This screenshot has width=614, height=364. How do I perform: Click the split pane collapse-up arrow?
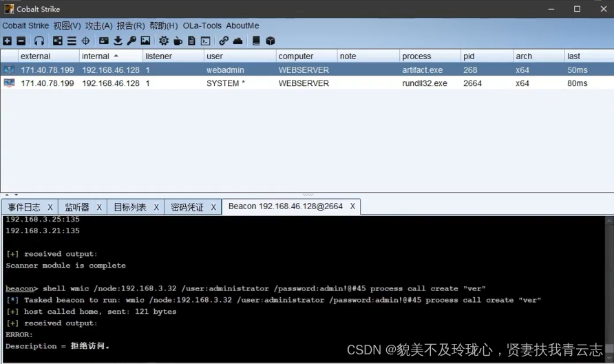click(x=7, y=195)
